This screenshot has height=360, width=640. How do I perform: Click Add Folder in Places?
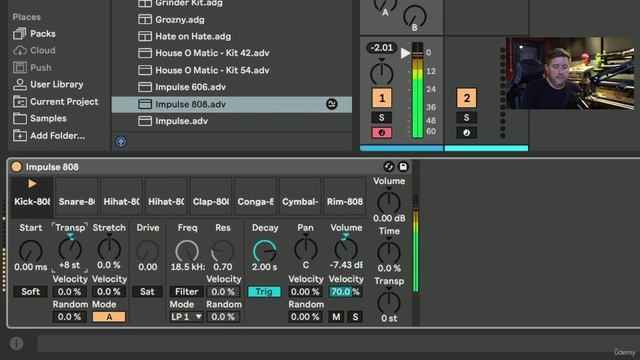49,136
